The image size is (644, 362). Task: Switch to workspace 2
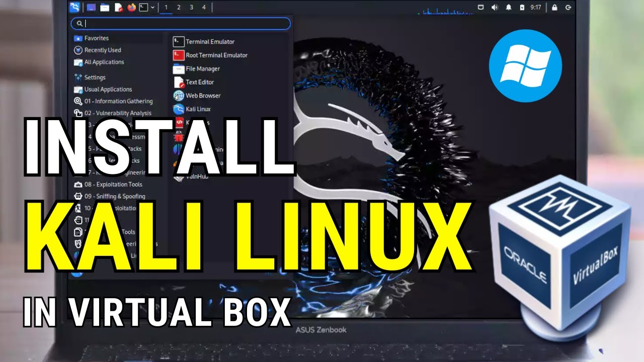179,8
